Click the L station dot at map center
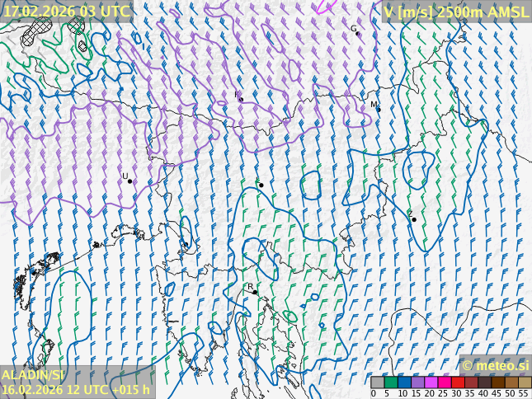 tap(261, 185)
